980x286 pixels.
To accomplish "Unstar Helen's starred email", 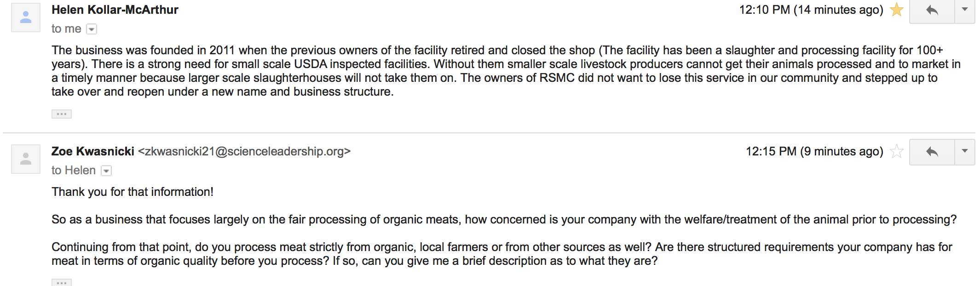I will [896, 10].
